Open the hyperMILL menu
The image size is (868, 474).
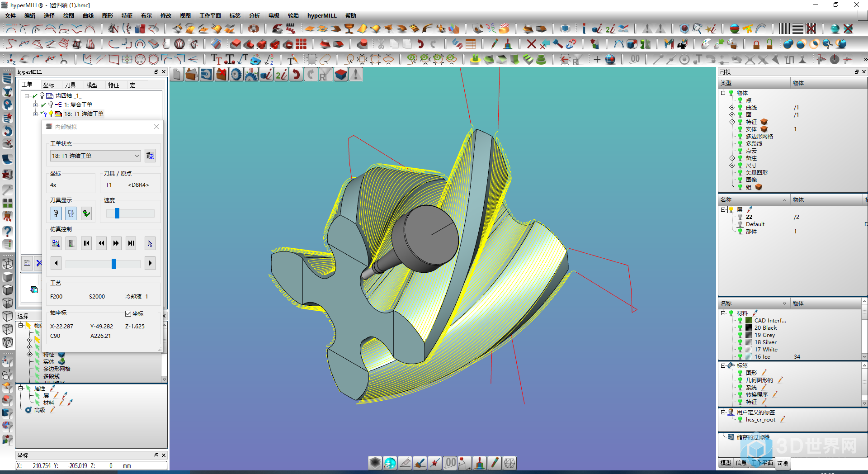[322, 15]
